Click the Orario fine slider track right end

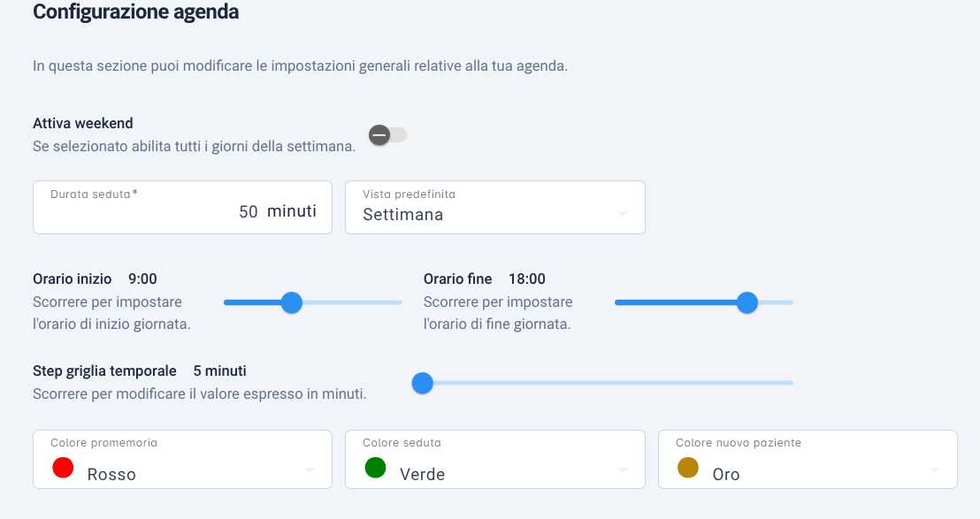coord(790,302)
